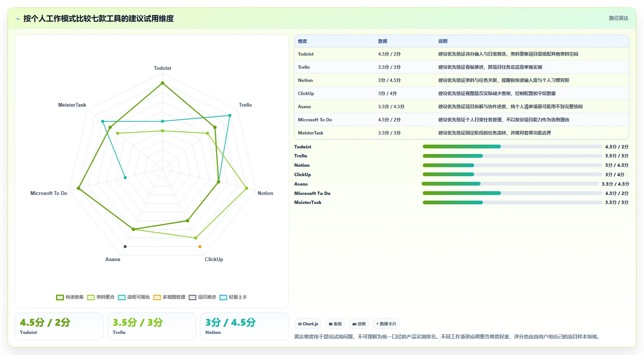Open the Notion 3分 / 4.5分 stat card

[x=244, y=326]
